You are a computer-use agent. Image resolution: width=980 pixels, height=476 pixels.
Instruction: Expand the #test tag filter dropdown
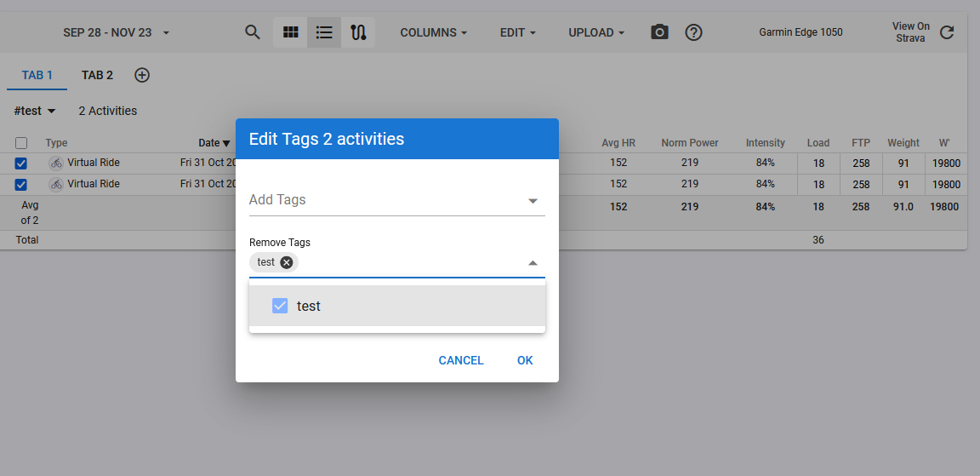point(35,111)
